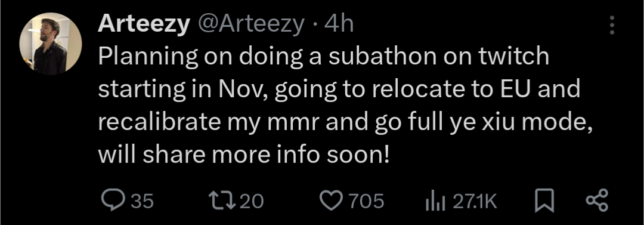
Task: Click the reply count 35
Action: pos(142,202)
